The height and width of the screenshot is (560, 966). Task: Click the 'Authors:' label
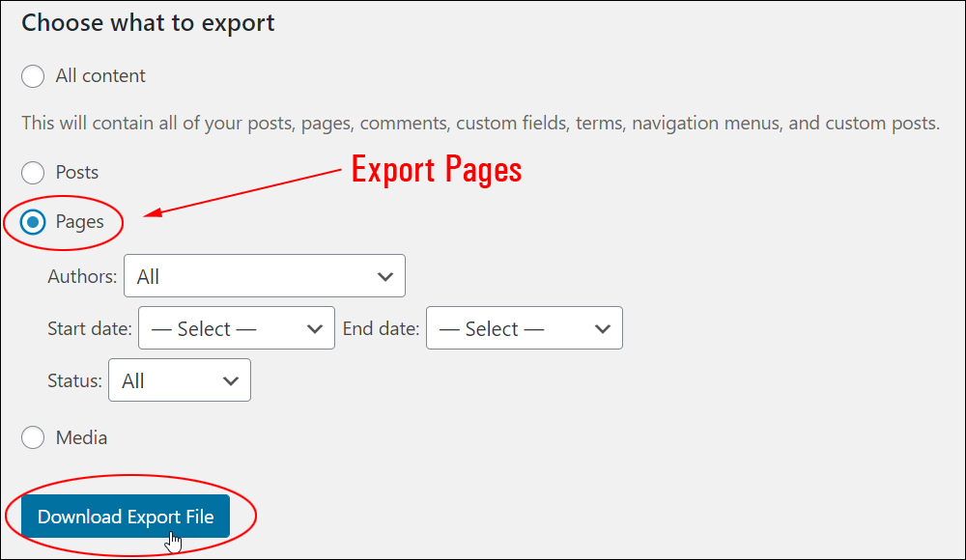click(x=82, y=276)
